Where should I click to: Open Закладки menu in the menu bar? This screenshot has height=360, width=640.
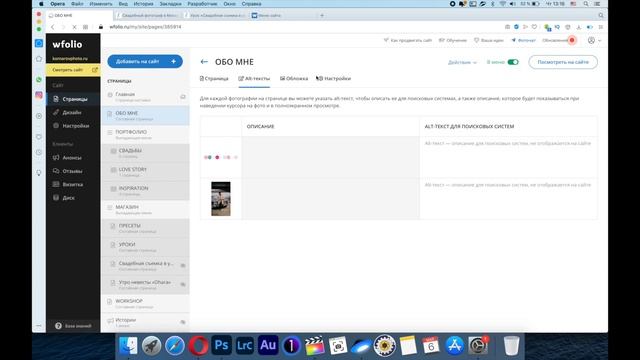point(170,4)
